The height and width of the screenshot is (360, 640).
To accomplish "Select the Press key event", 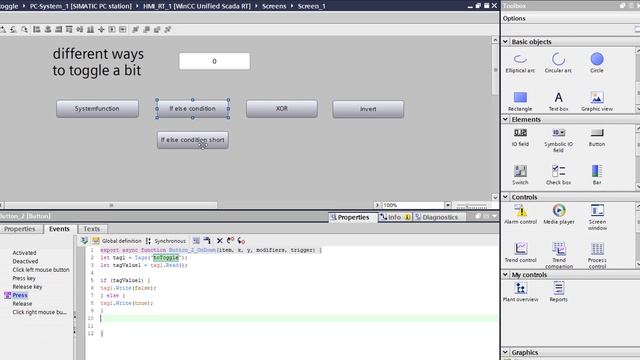I will (24, 278).
